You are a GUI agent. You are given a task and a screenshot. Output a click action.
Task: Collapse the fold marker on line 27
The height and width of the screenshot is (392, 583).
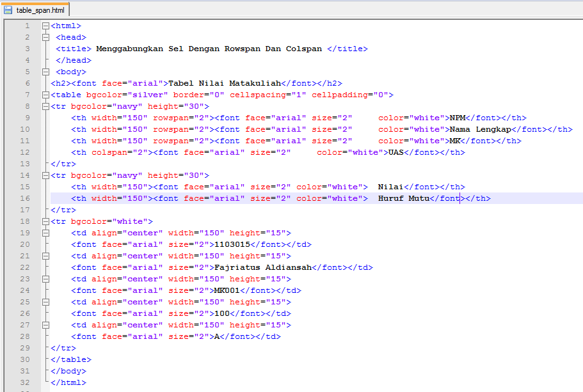click(45, 325)
